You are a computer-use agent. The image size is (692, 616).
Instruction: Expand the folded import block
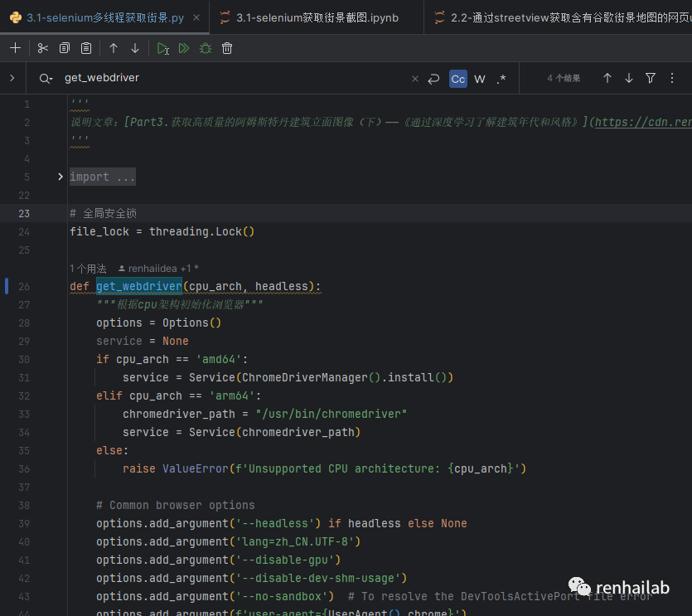(x=60, y=177)
